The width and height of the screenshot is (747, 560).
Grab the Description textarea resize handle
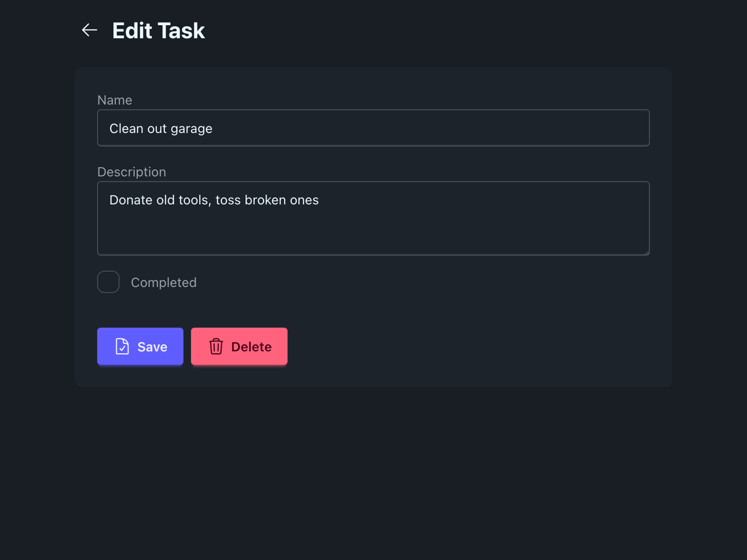pos(646,252)
